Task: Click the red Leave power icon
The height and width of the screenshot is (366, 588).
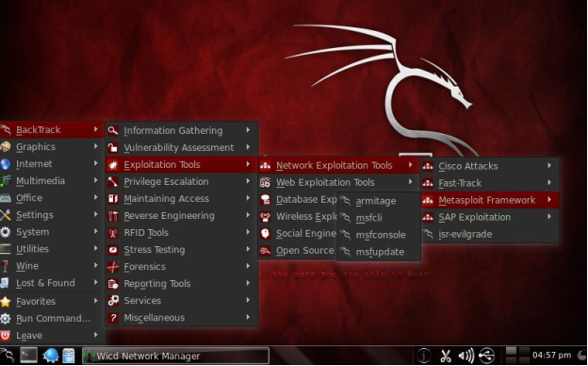Action: (6, 335)
